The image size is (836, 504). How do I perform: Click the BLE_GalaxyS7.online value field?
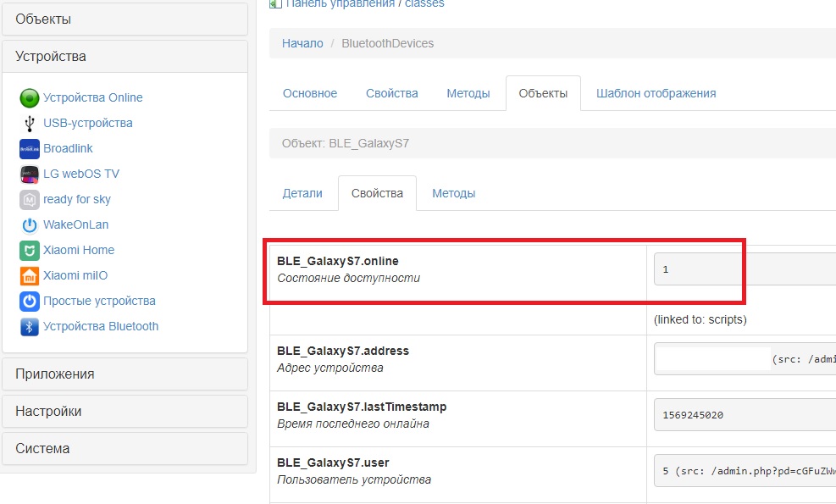point(744,269)
